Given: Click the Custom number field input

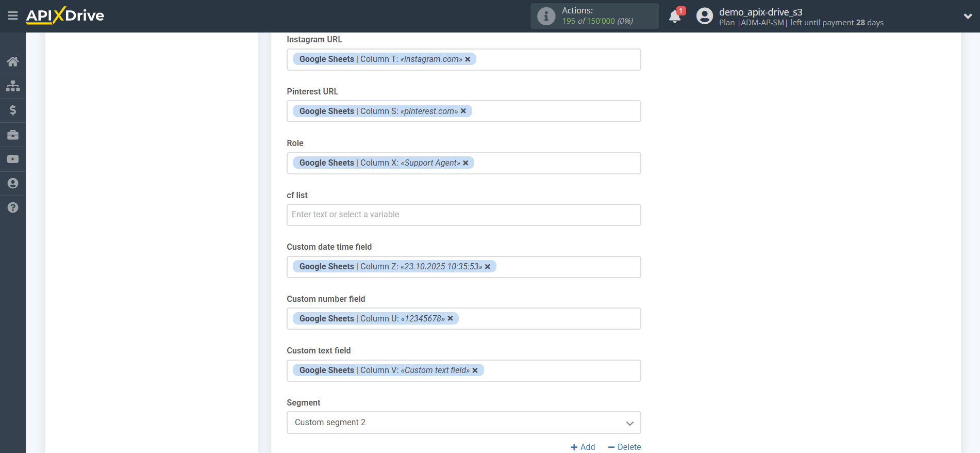Looking at the screenshot, I should pos(464,318).
